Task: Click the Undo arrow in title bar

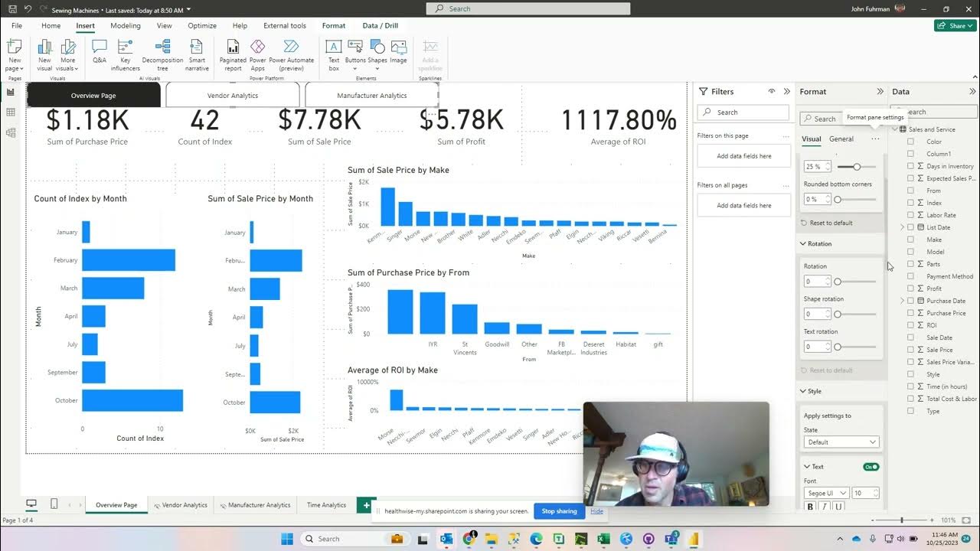Action: coord(28,9)
